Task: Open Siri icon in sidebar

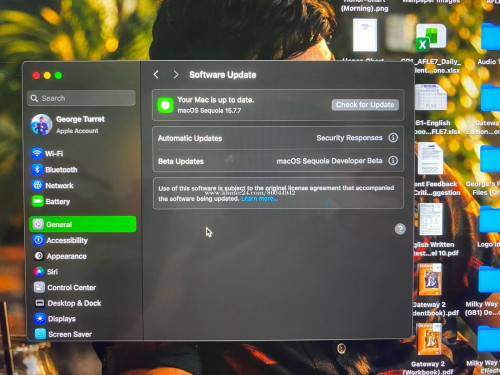Action: tap(39, 271)
